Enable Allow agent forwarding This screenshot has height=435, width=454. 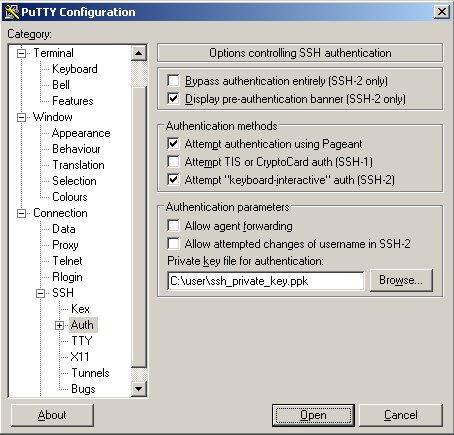[173, 226]
